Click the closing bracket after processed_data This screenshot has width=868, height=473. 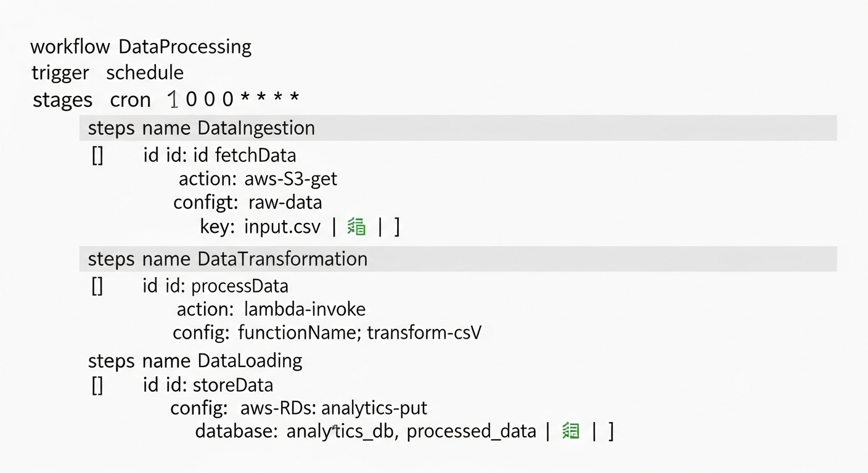coord(610,431)
